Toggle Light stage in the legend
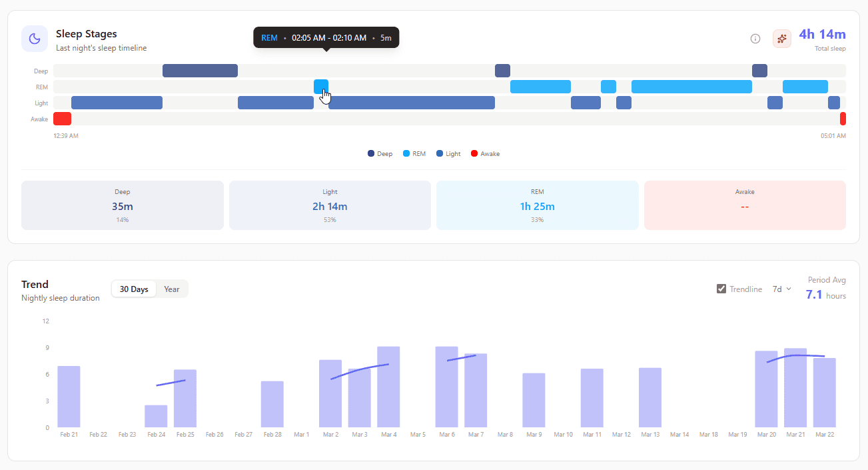The image size is (868, 470). (x=448, y=154)
